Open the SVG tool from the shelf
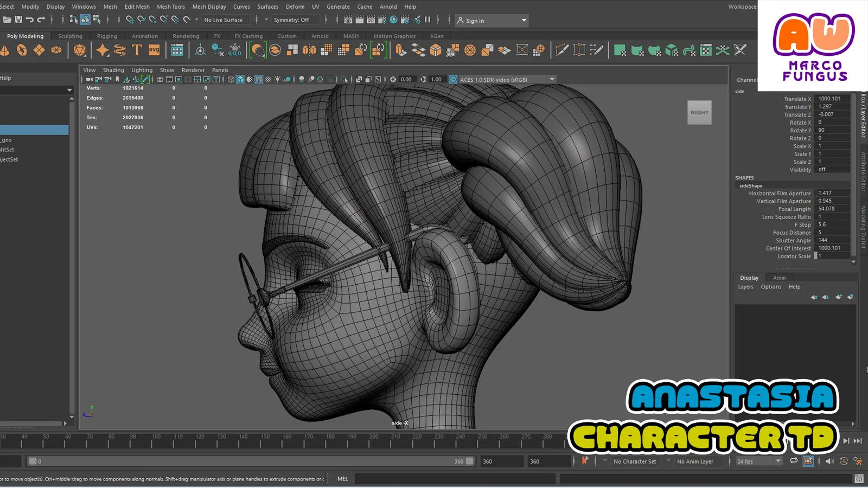 (154, 50)
